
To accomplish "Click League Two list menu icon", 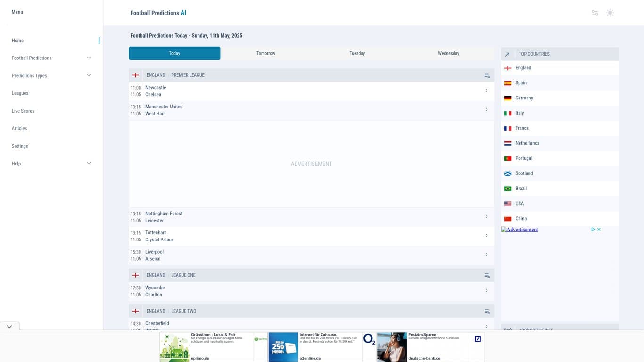I will 487,311.
